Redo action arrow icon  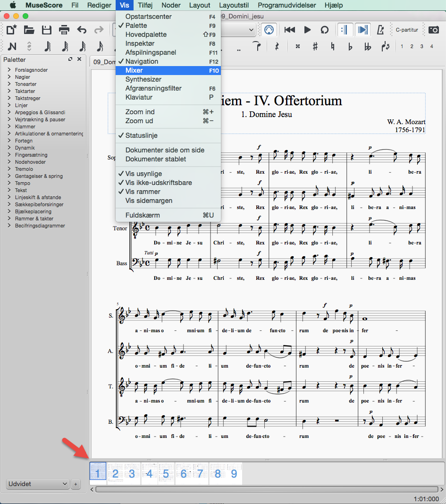point(99,30)
